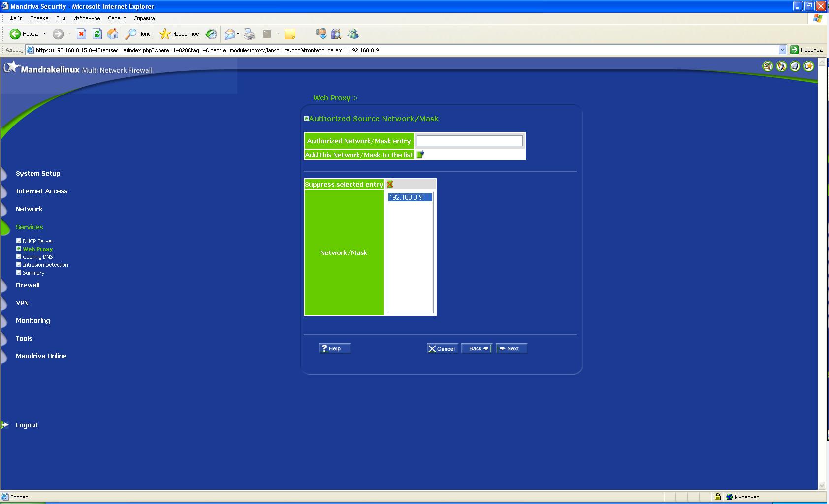Image resolution: width=829 pixels, height=504 pixels.
Task: Open Избранное favorites toolbar button
Action: point(179,34)
